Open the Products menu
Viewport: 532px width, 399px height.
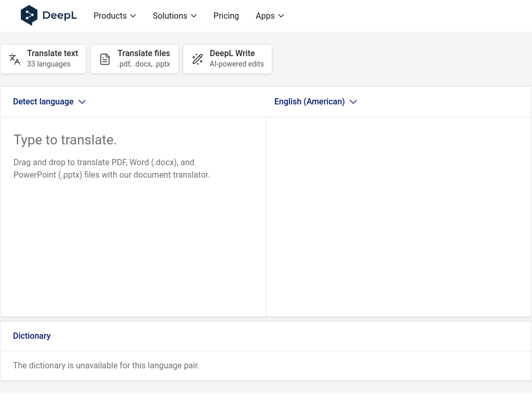[110, 16]
